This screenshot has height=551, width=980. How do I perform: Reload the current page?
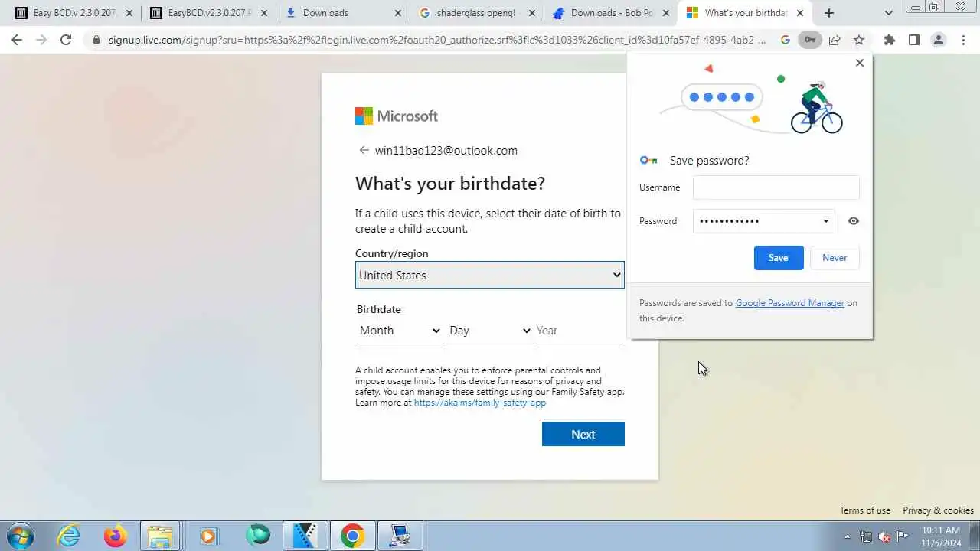pyautogui.click(x=66, y=40)
